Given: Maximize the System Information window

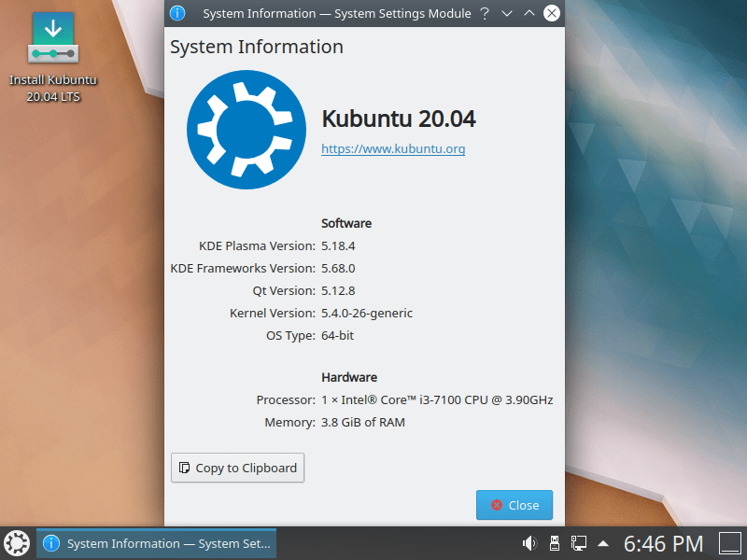Looking at the screenshot, I should coord(529,13).
